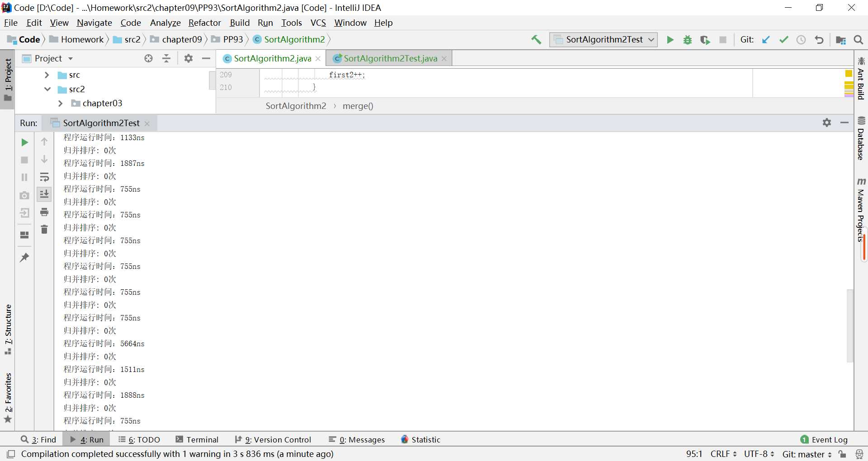The height and width of the screenshot is (461, 868).
Task: Click the Project panel locate target icon
Action: pyautogui.click(x=148, y=58)
